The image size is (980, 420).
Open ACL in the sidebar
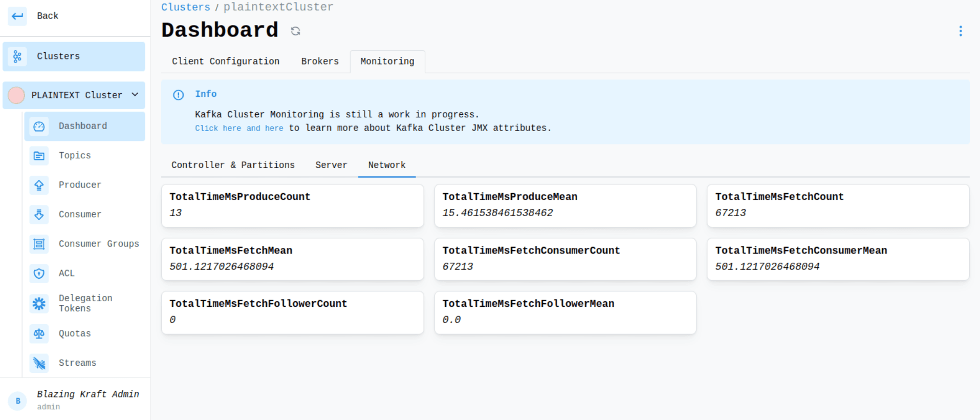[x=84, y=274]
